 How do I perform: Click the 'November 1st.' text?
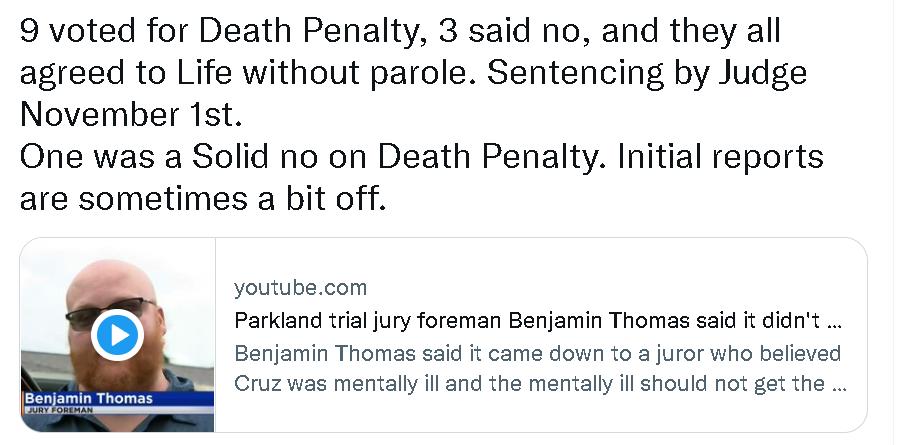coord(131,115)
